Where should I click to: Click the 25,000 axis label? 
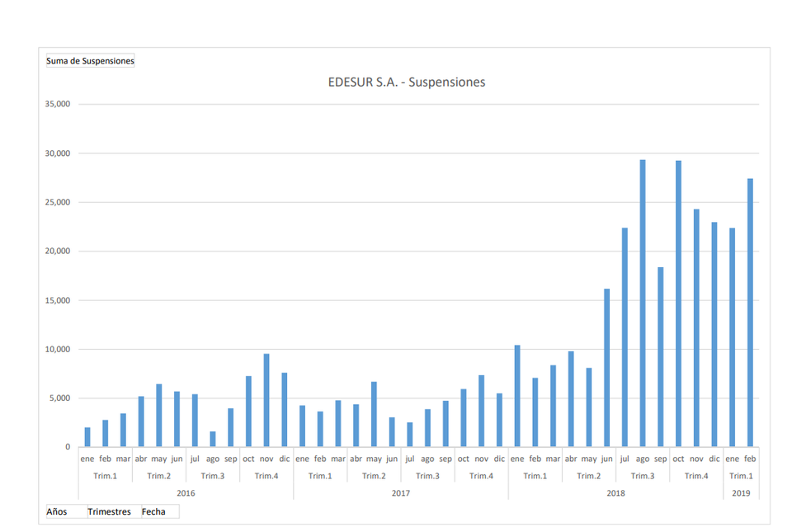tap(58, 202)
